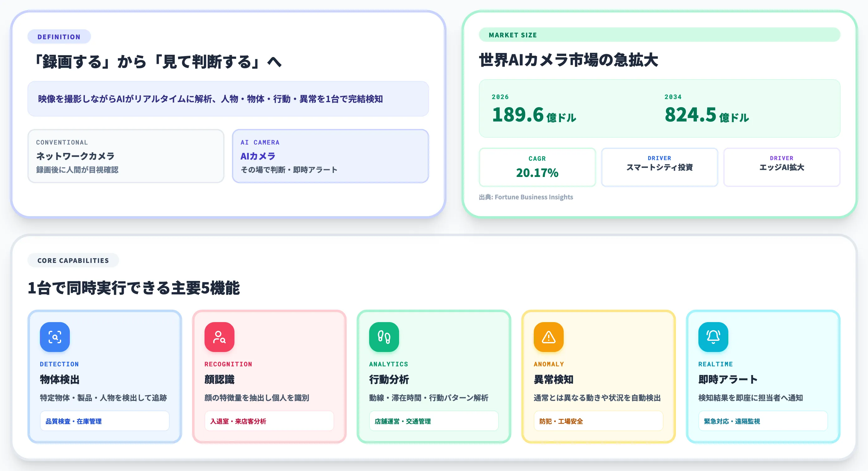The width and height of the screenshot is (868, 471).
Task: Click the text 録画後に人間が目視確認
Action: 77,170
